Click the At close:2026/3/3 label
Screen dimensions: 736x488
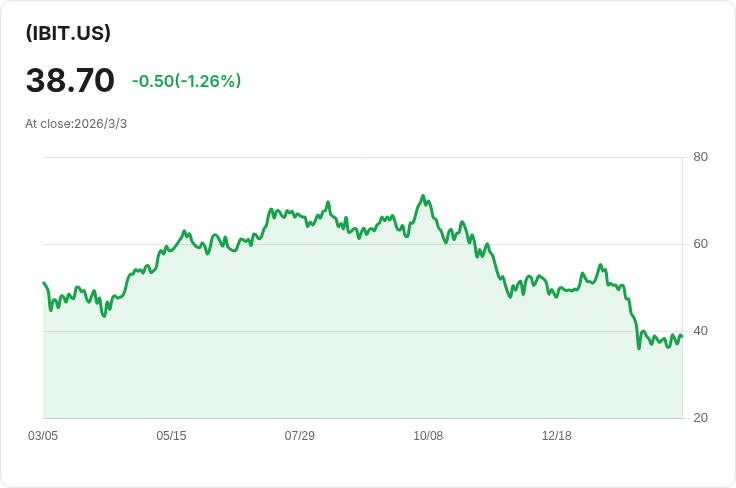point(76,124)
